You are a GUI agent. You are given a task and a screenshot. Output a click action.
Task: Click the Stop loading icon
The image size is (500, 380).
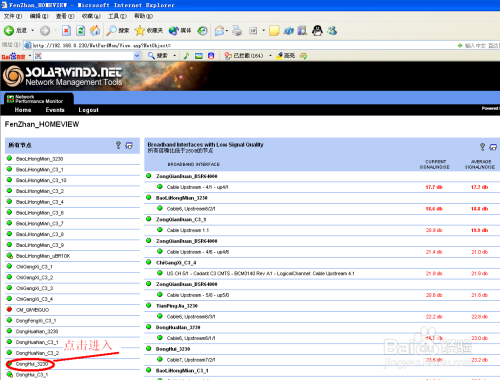(x=66, y=31)
